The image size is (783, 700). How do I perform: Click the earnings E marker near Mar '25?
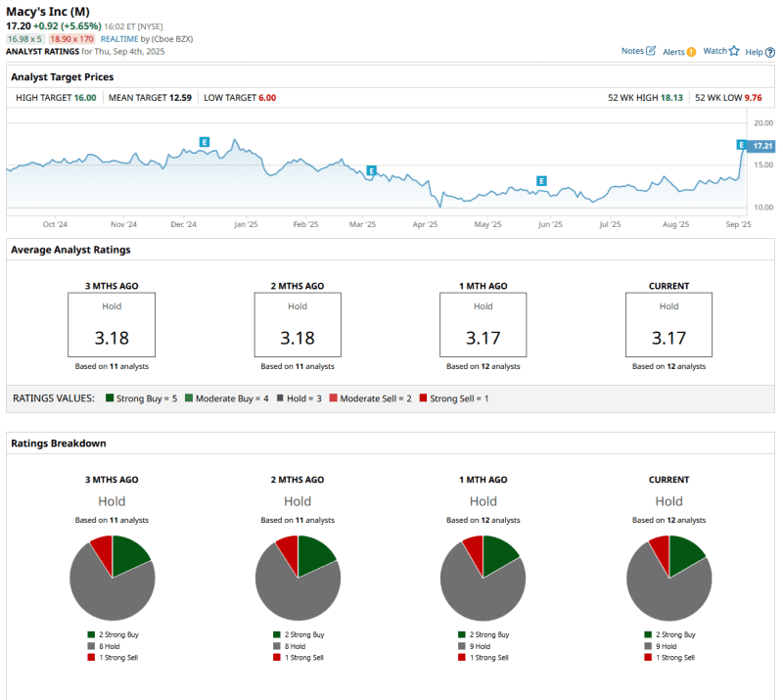tap(372, 170)
